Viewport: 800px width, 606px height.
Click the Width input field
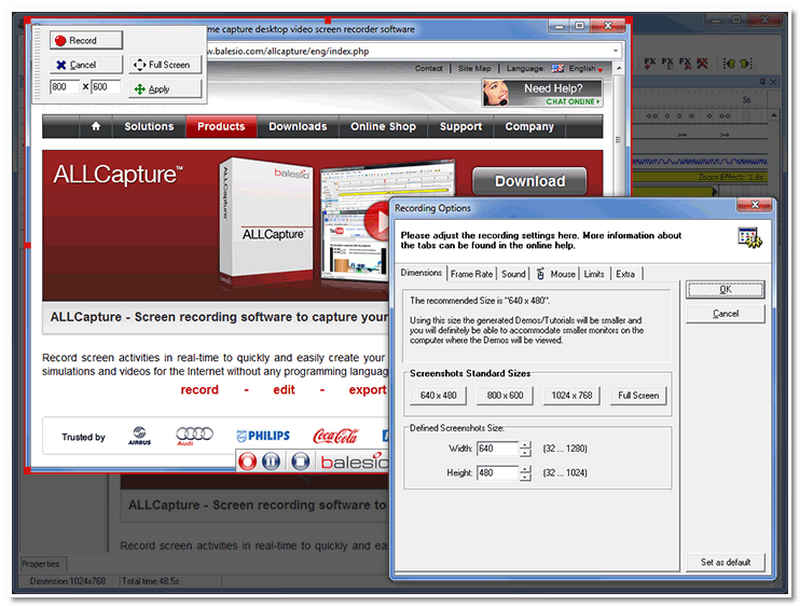(496, 448)
